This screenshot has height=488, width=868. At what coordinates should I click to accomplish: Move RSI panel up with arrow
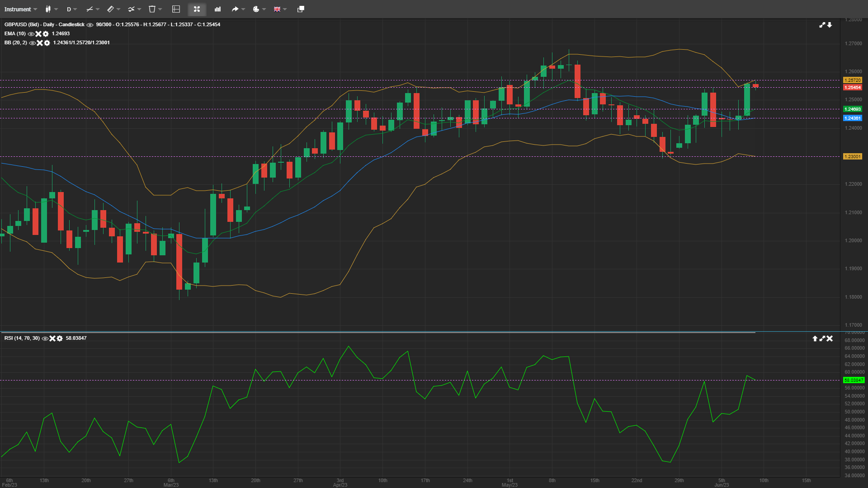click(815, 338)
